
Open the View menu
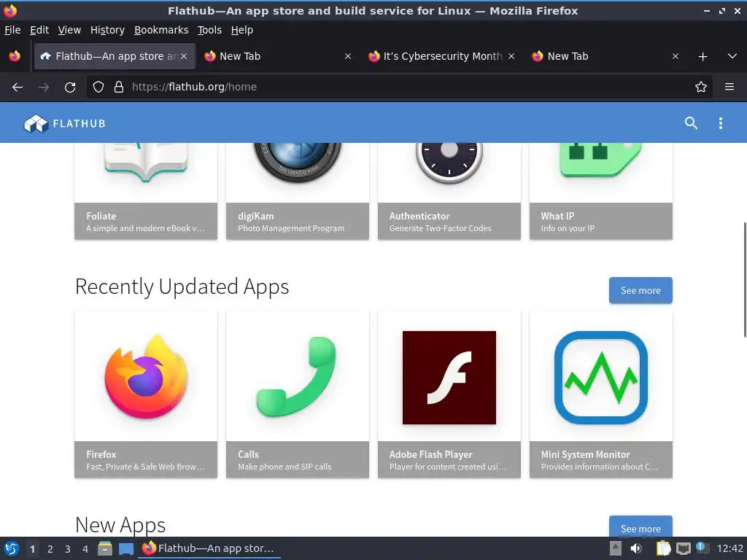point(69,30)
